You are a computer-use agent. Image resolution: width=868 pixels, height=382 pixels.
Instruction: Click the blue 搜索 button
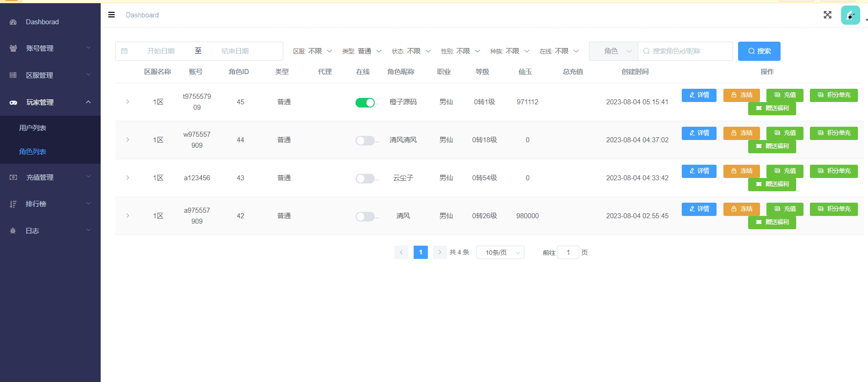(759, 51)
